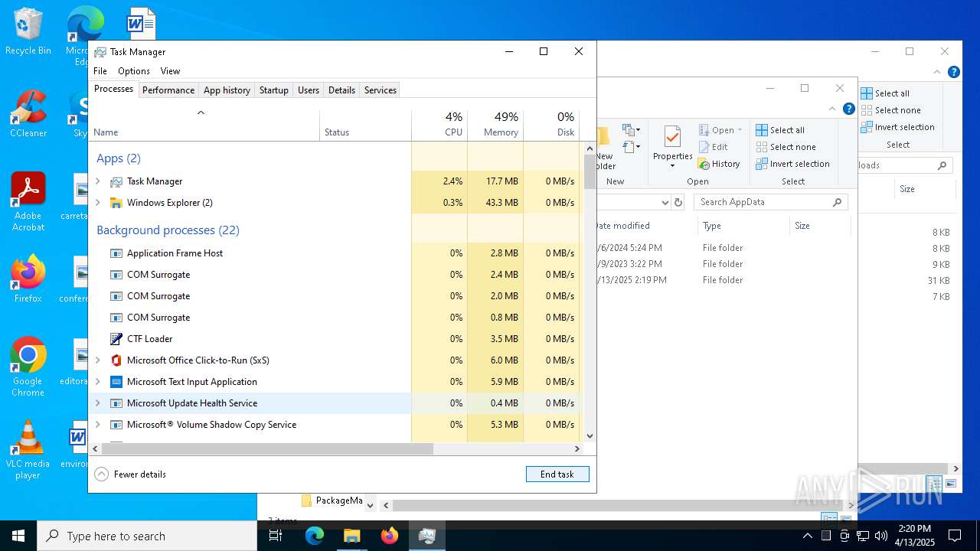Image resolution: width=980 pixels, height=551 pixels.
Task: Click the Status column header
Action: pos(366,125)
